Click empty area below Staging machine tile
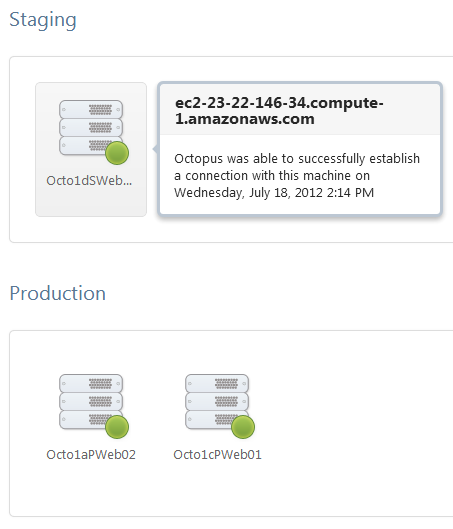Screen dimensions: 453x529 [x=91, y=229]
